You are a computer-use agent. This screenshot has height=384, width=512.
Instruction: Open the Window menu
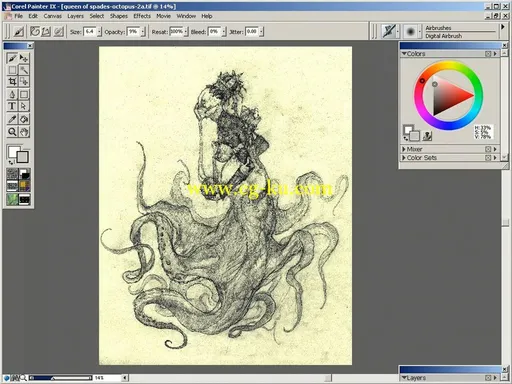tap(186, 16)
